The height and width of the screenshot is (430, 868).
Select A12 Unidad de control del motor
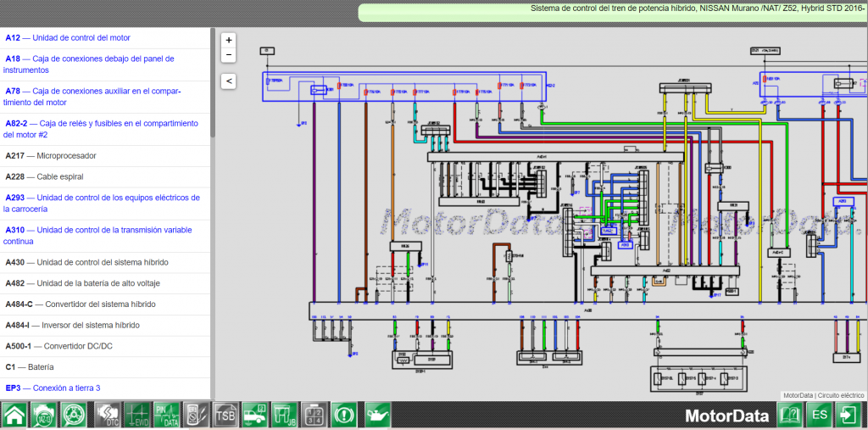pos(105,38)
